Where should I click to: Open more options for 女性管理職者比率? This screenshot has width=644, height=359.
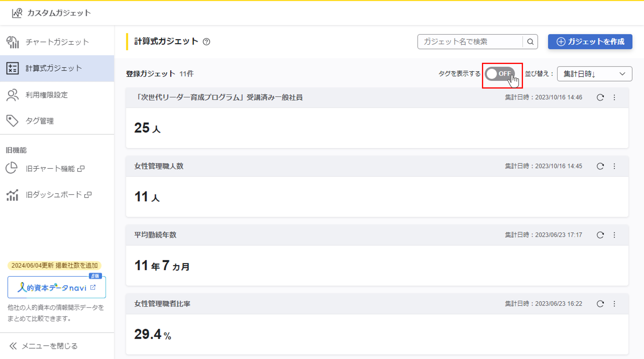click(614, 304)
